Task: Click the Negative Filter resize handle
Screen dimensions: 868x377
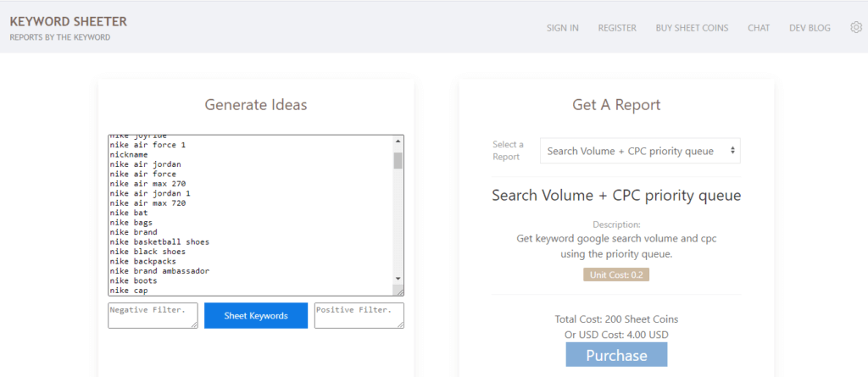Action: [x=193, y=324]
